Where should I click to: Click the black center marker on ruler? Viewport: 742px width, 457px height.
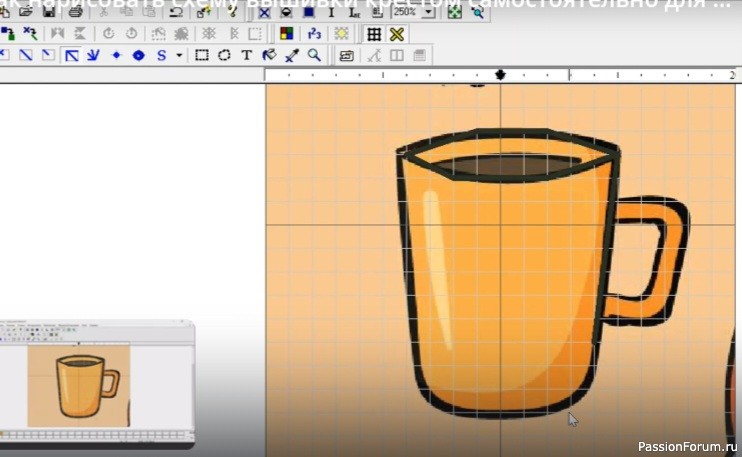click(x=500, y=75)
